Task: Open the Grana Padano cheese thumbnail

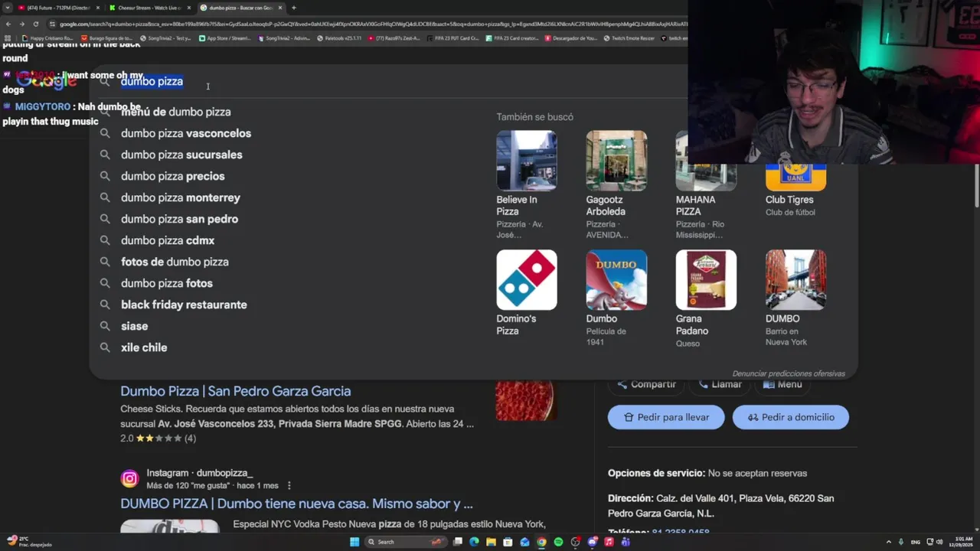Action: click(x=706, y=279)
